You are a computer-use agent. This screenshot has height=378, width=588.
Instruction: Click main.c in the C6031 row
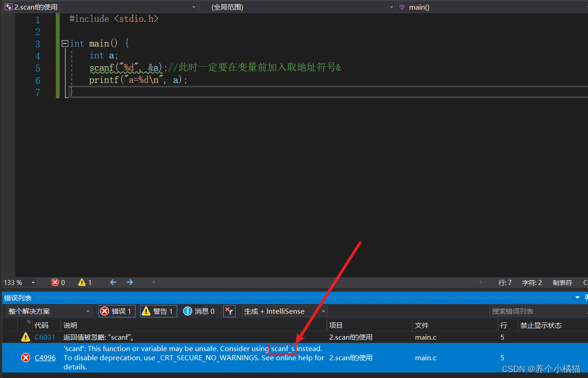[x=425, y=337]
